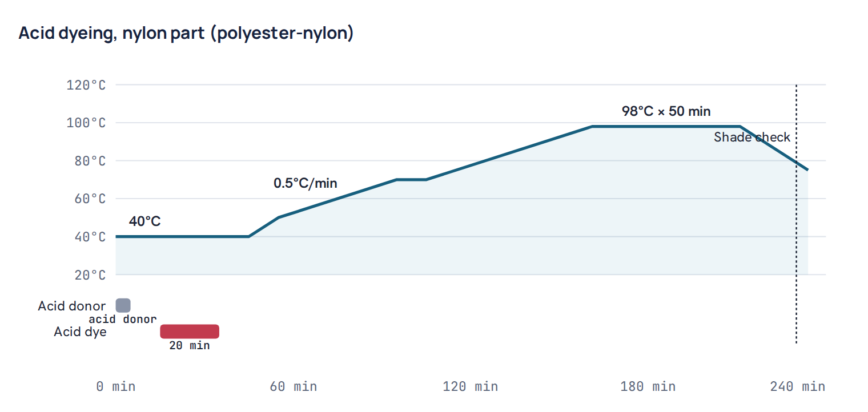Click the "Acid donor" row label
The width and height of the screenshot is (868, 412).
[72, 306]
